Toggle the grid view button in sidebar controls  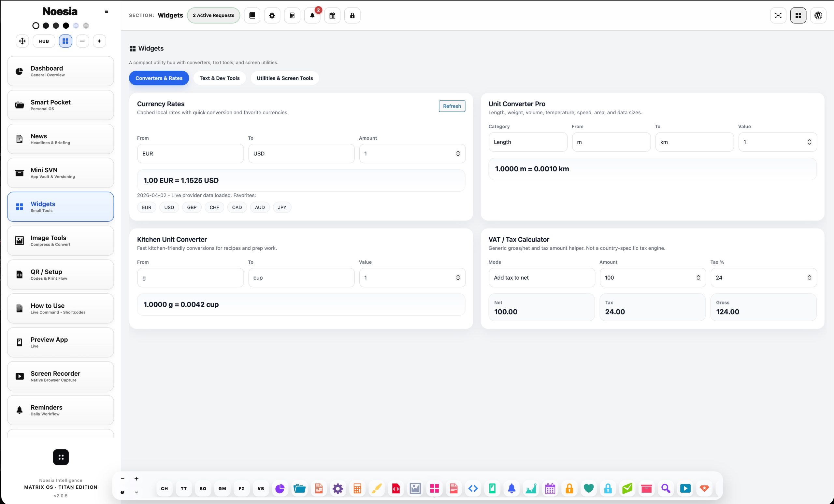pos(65,41)
